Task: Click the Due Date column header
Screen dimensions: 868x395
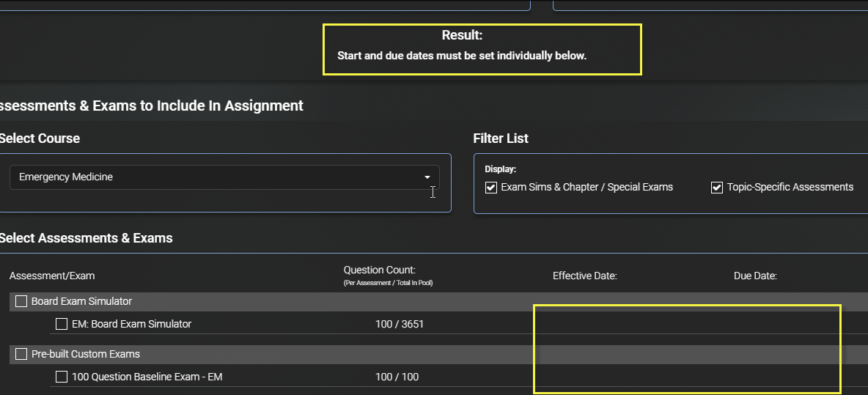Action: tap(755, 276)
